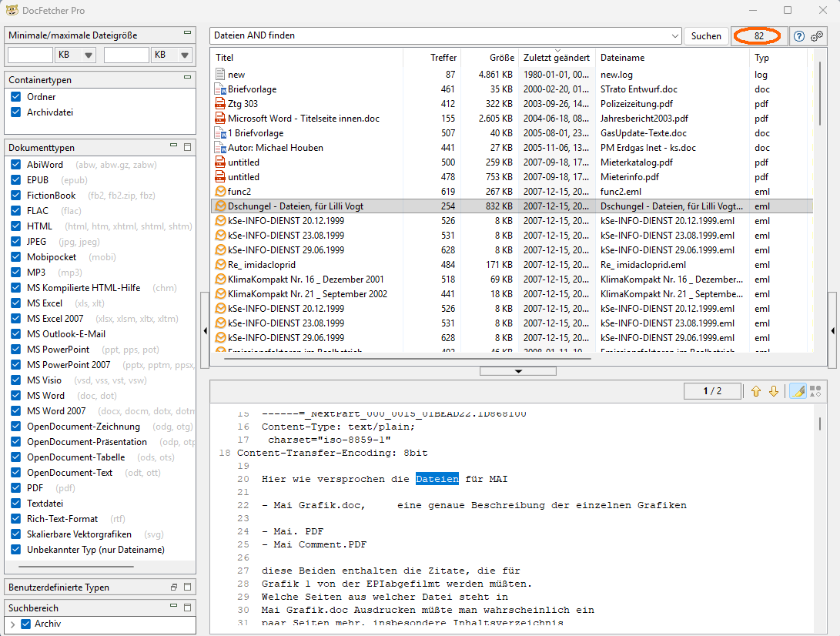Open the search history dropdown arrow
Screen dimensions: 840x636
coord(676,36)
